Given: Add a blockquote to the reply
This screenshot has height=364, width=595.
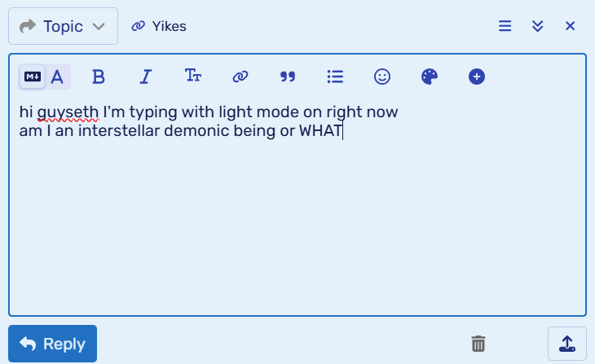Looking at the screenshot, I should (288, 77).
